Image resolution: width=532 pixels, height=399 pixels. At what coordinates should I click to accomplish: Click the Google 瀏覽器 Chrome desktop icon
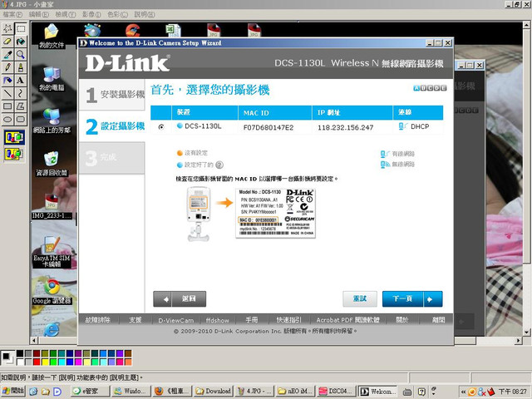pyautogui.click(x=52, y=292)
